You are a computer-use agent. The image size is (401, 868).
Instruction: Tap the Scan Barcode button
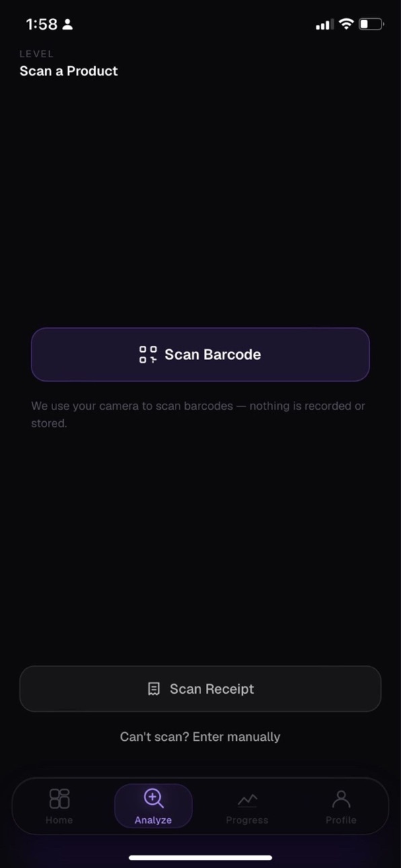pyautogui.click(x=200, y=355)
